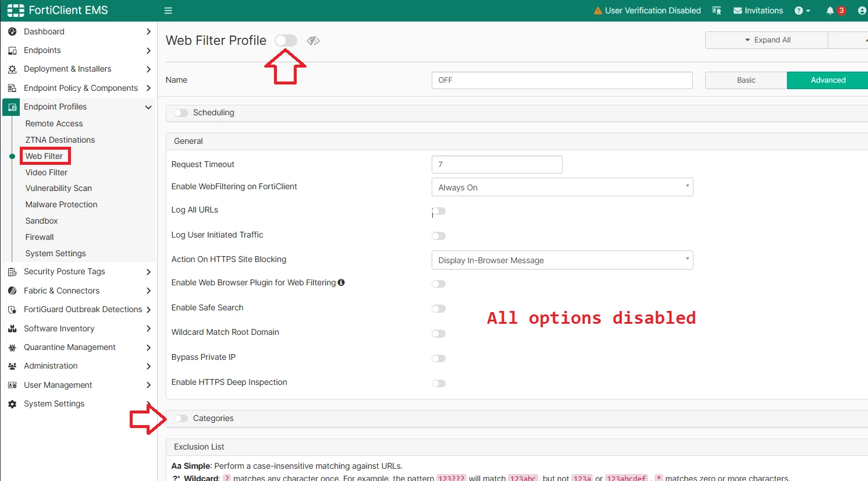Open Malware Protection profiles
Viewport: 868px width, 481px height.
(x=62, y=204)
